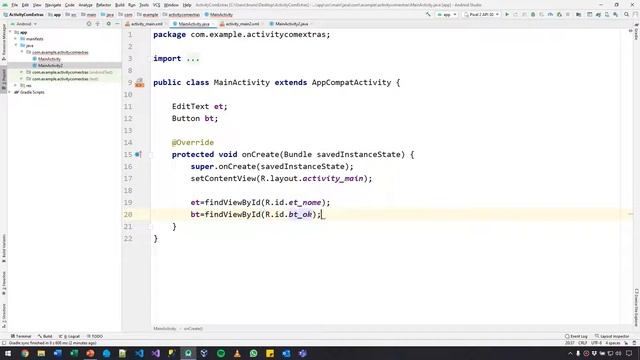Select MainActivity in the project tree
The width and height of the screenshot is (640, 360).
click(49, 59)
